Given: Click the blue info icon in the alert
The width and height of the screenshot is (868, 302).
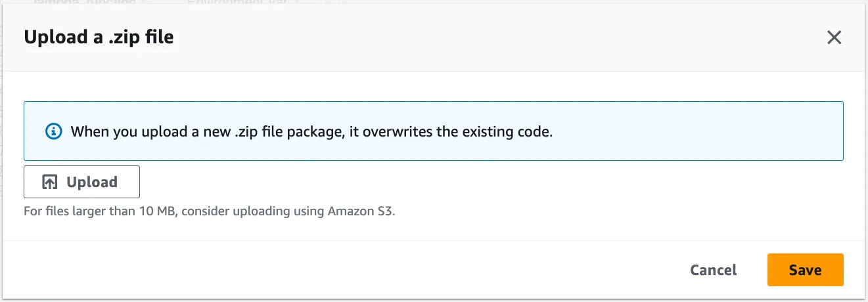Looking at the screenshot, I should (x=53, y=131).
